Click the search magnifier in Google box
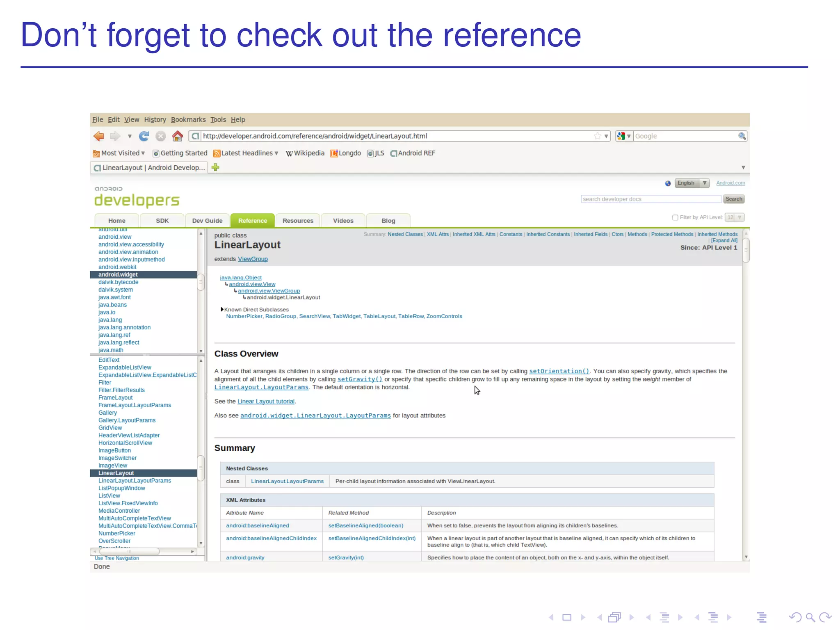The width and height of the screenshot is (840, 630). [x=742, y=136]
